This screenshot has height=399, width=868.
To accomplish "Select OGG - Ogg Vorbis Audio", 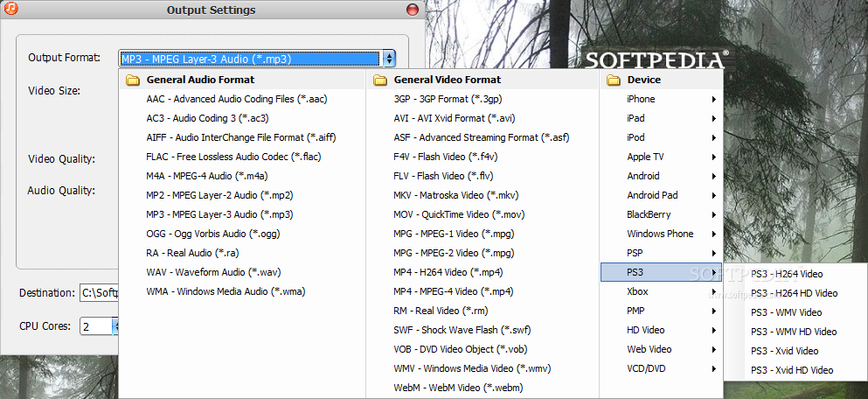I will point(213,234).
